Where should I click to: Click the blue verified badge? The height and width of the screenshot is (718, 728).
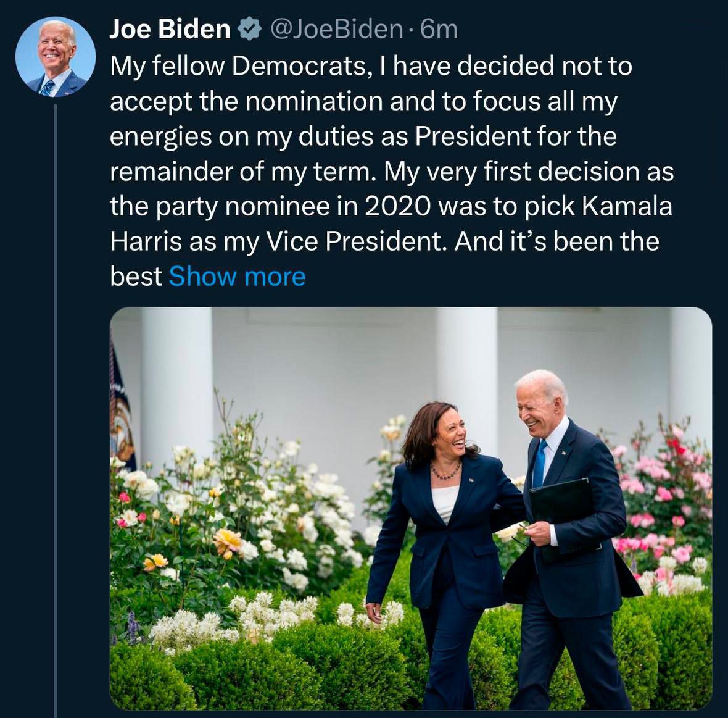coord(249,29)
